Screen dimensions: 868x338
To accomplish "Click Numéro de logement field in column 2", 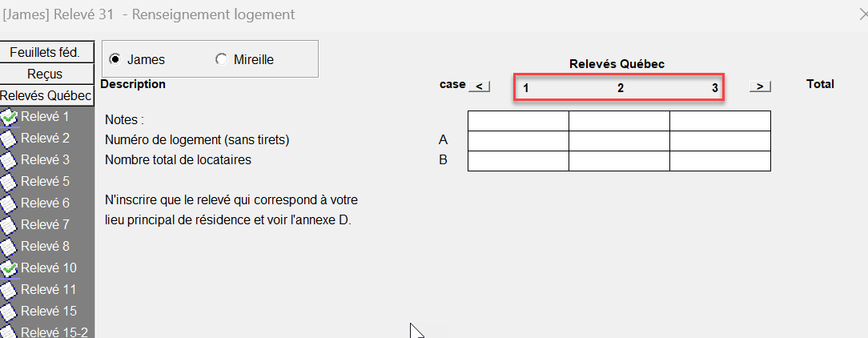I will coord(619,141).
